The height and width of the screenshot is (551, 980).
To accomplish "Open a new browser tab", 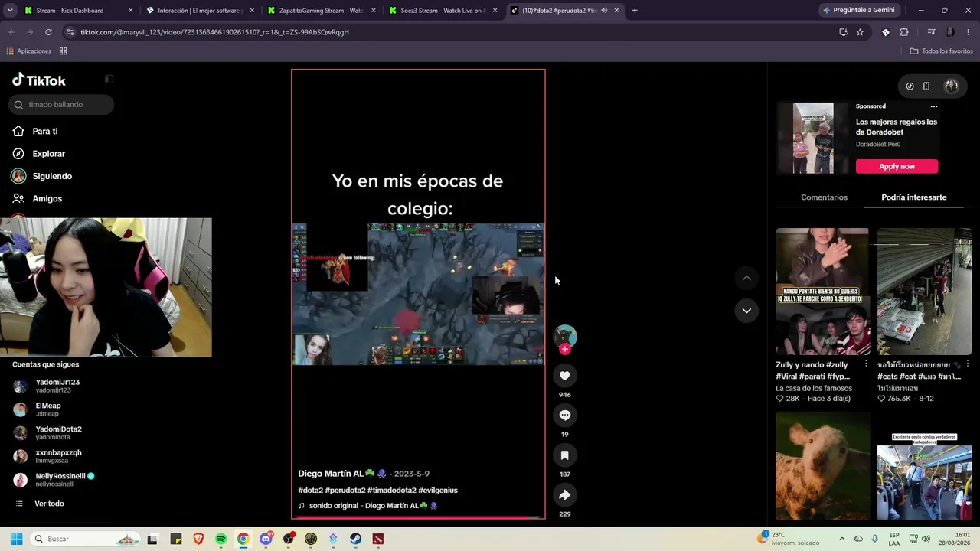I will click(635, 11).
